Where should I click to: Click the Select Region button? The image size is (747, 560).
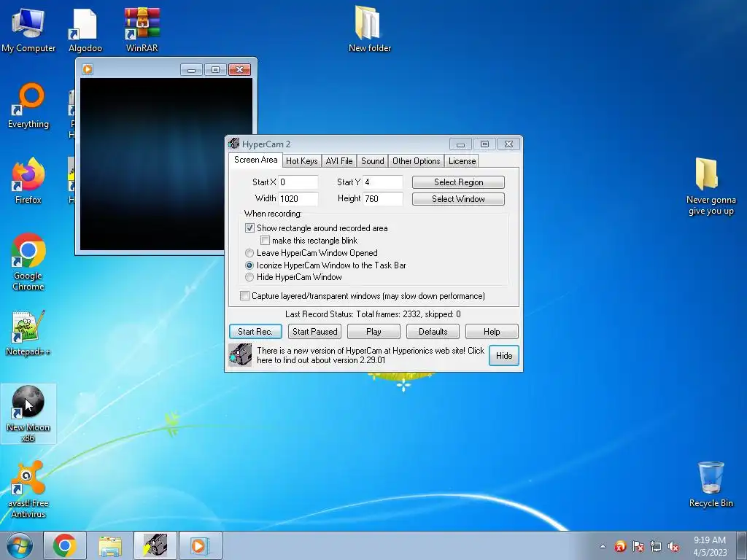tap(458, 182)
